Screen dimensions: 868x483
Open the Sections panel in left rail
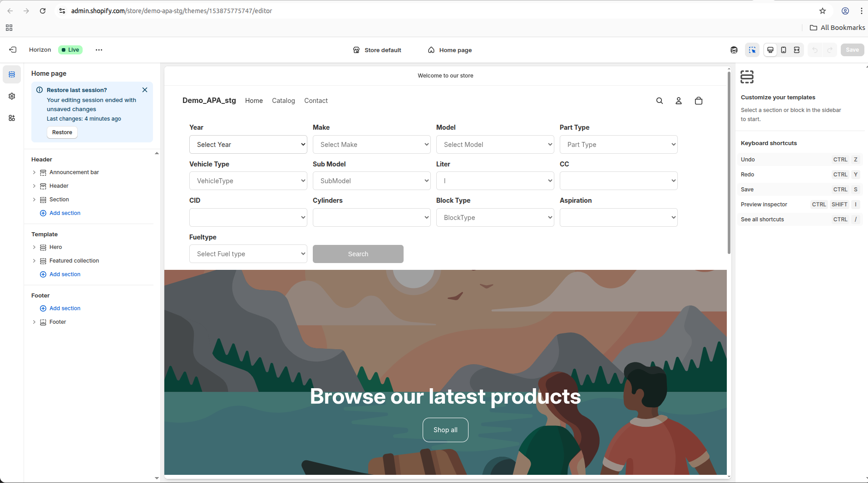[x=12, y=74]
